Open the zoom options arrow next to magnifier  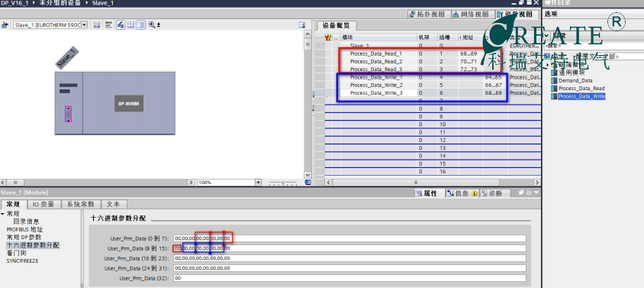[159, 25]
